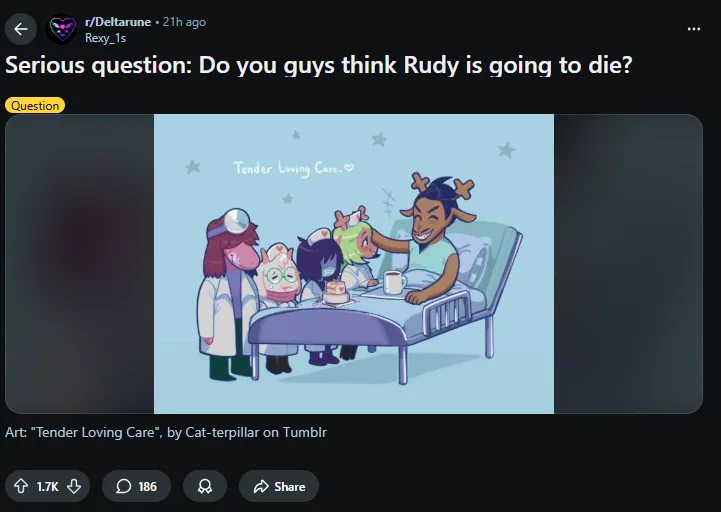Click the art credit caption text

166,433
